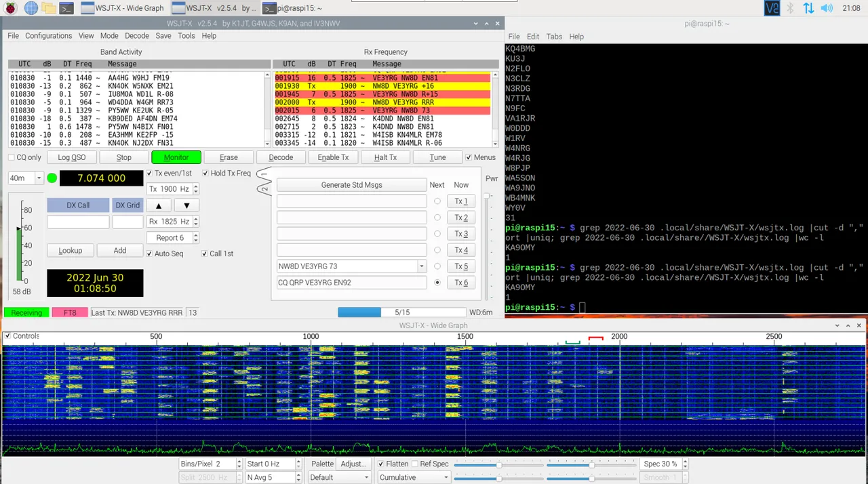Viewport: 868px width, 484px height.
Task: Select the Next radio button for Tx 1
Action: tap(437, 201)
